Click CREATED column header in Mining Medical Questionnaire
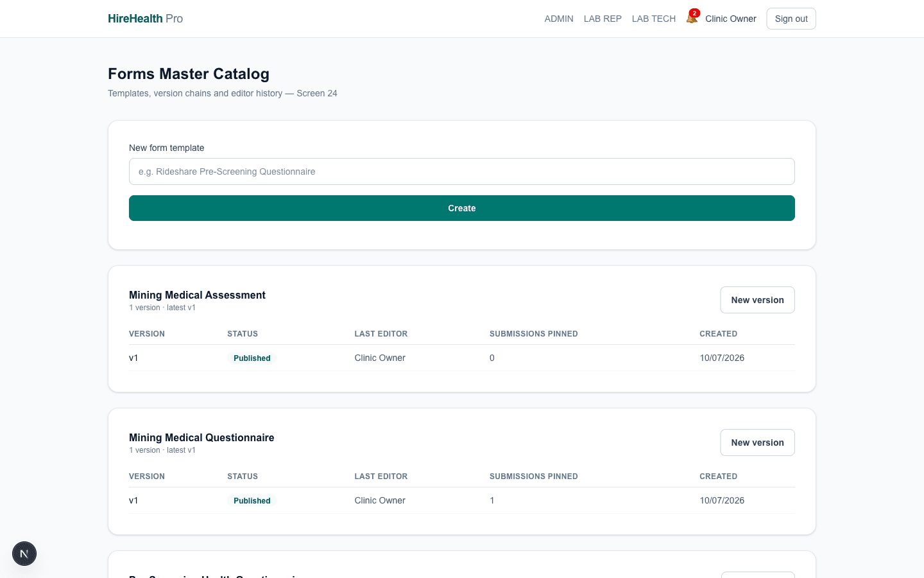Image resolution: width=924 pixels, height=578 pixels. tap(719, 477)
